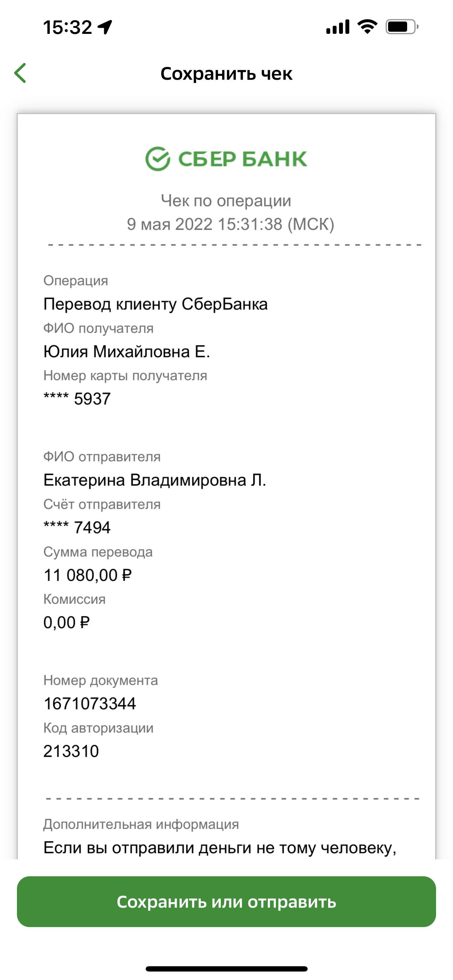
Task: Tap document number 1671073344
Action: (x=90, y=703)
